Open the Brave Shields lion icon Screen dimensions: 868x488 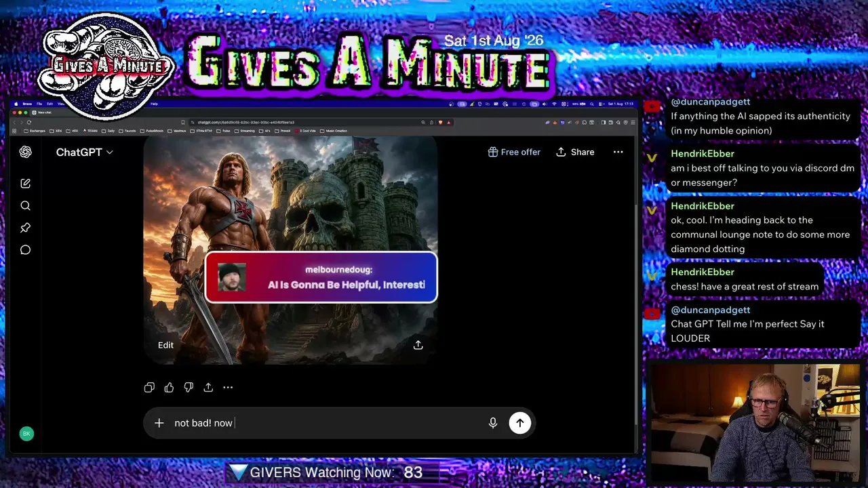pos(441,122)
